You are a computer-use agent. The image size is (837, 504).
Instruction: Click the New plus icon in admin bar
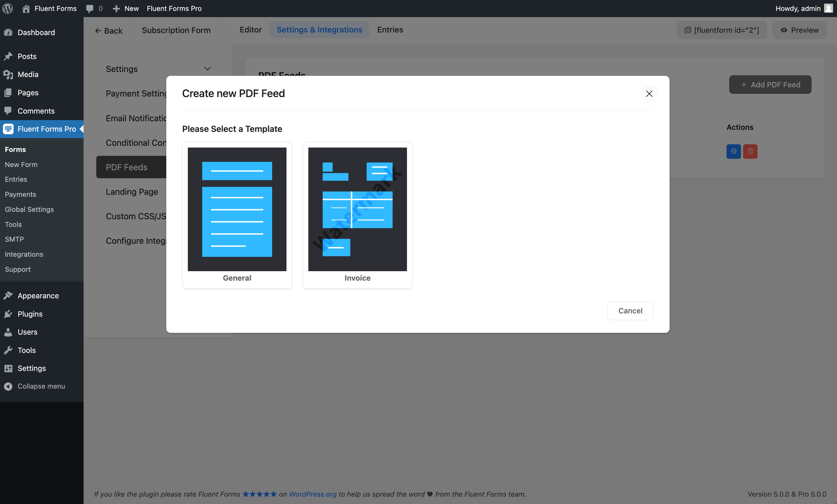116,9
